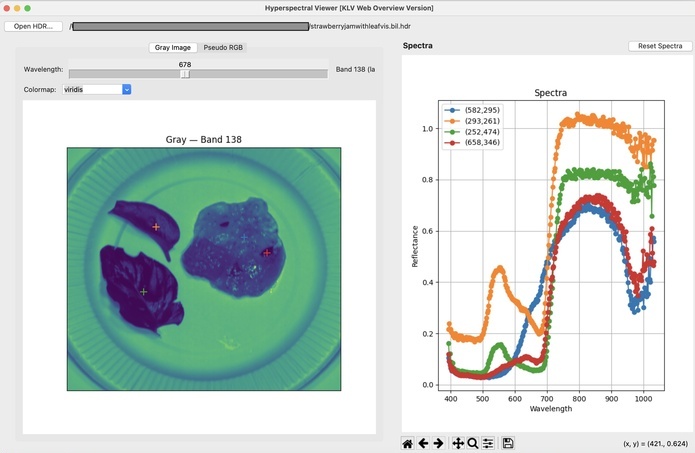Screen dimensions: 695x453
Task: Click the spectra legend box
Action: pos(474,126)
